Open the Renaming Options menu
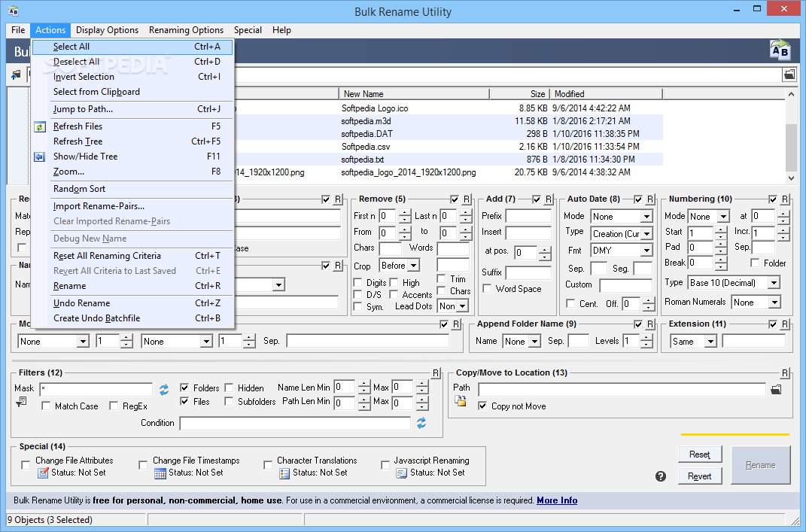Screen dimensions: 806x532 point(186,30)
